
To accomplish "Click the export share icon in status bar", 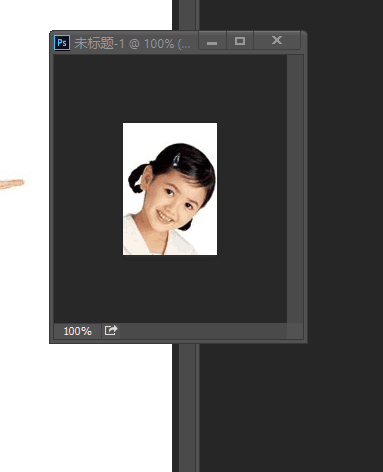I will 111,331.
